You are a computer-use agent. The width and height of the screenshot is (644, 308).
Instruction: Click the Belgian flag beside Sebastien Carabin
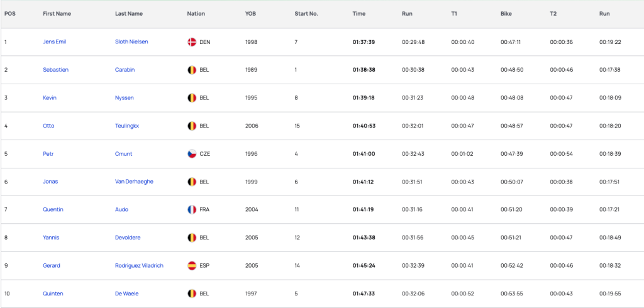tap(192, 70)
